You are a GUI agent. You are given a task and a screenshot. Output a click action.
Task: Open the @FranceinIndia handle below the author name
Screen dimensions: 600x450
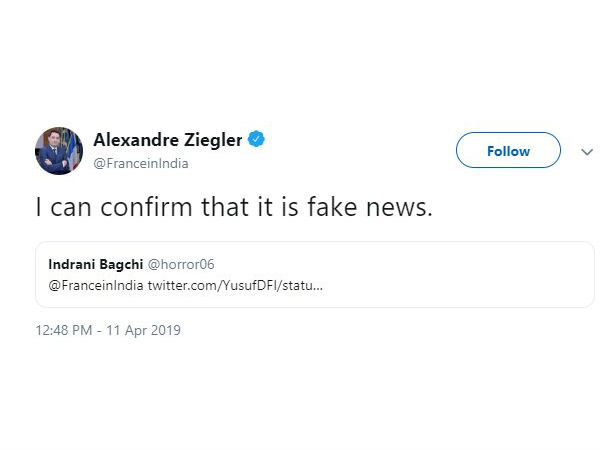point(140,163)
